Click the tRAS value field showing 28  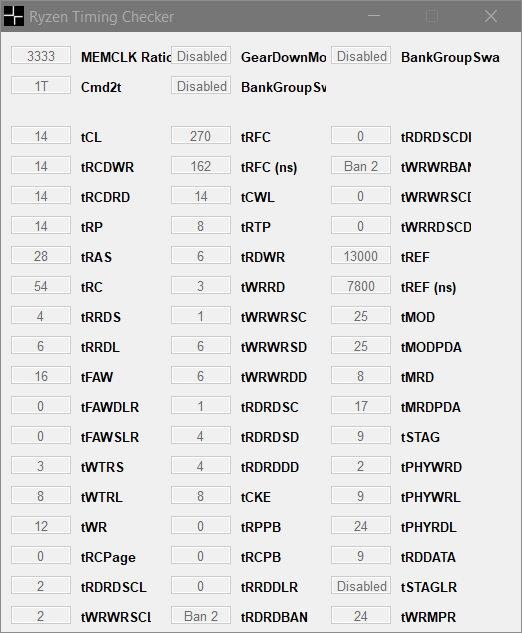(x=41, y=256)
